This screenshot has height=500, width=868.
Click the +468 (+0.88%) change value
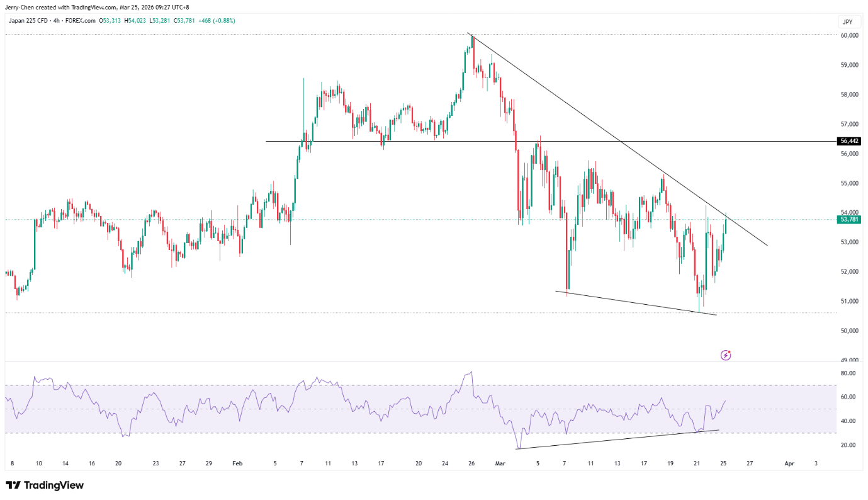pos(217,21)
